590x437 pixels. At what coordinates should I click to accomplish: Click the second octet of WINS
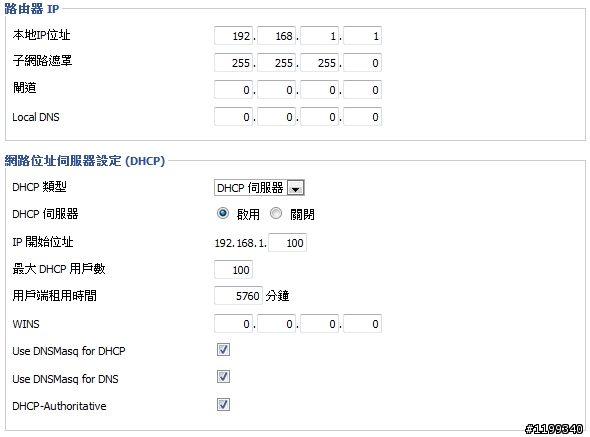coord(277,324)
